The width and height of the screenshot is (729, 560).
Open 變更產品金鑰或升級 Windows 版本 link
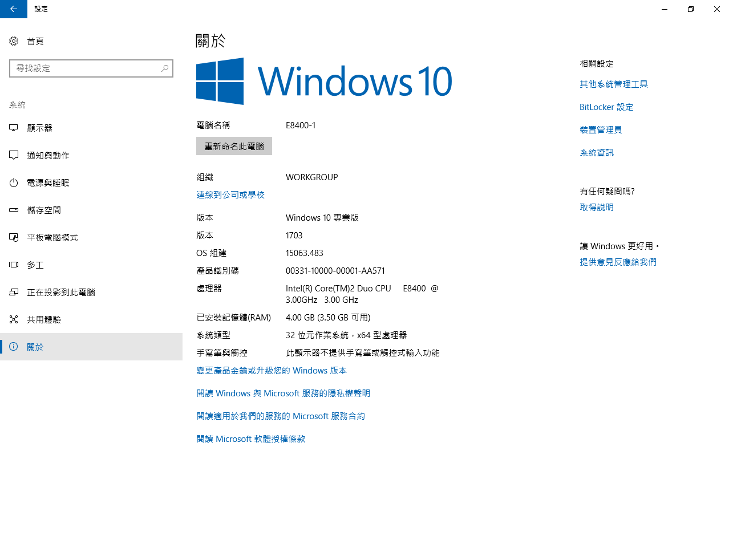click(272, 371)
